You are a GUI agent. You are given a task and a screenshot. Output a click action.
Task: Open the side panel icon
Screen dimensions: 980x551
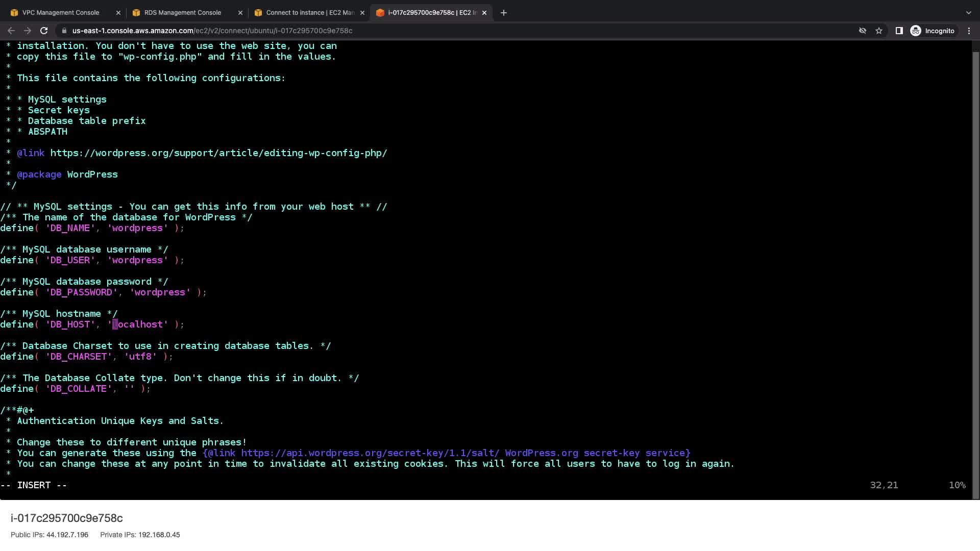(899, 31)
